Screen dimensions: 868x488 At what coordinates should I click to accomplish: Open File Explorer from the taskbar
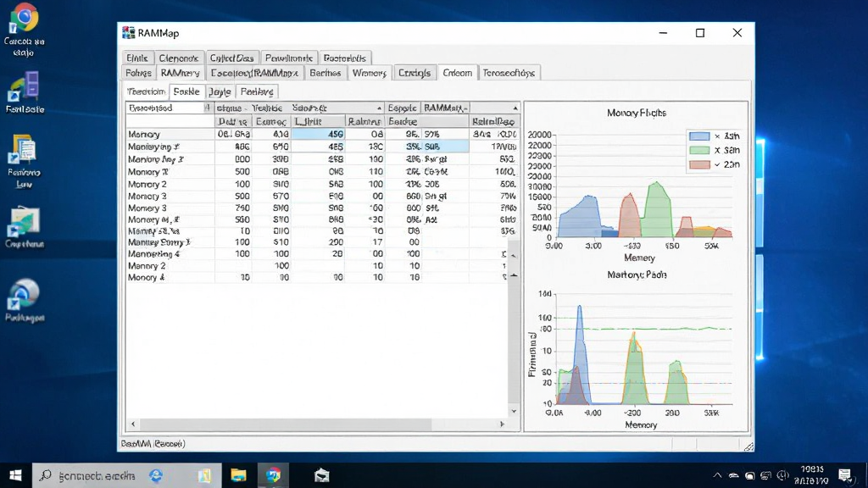(238, 475)
